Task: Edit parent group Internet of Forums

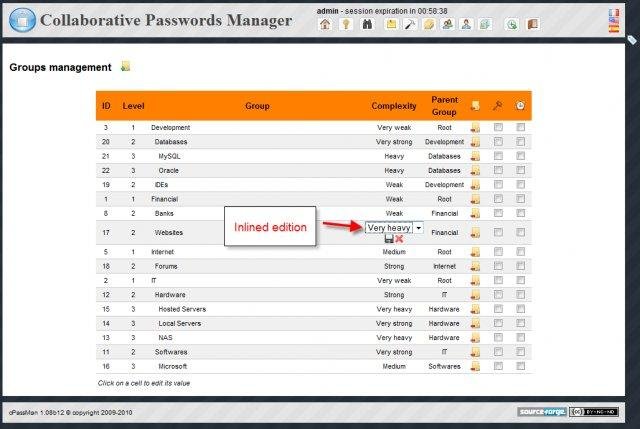Action: pyautogui.click(x=444, y=266)
